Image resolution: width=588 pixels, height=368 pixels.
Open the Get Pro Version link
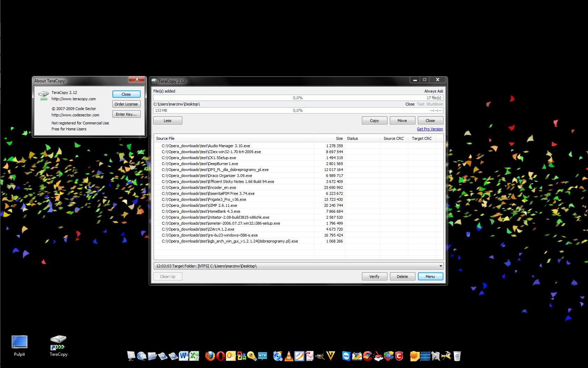[430, 129]
